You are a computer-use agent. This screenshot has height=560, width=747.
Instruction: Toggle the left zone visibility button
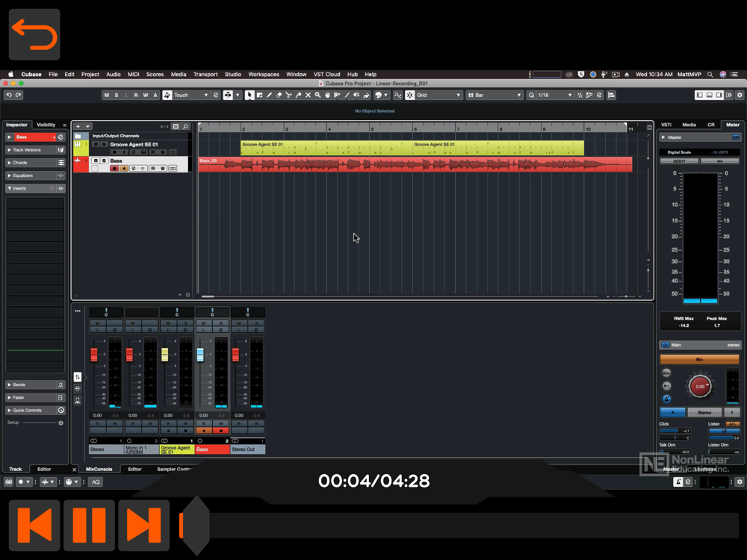click(x=699, y=96)
